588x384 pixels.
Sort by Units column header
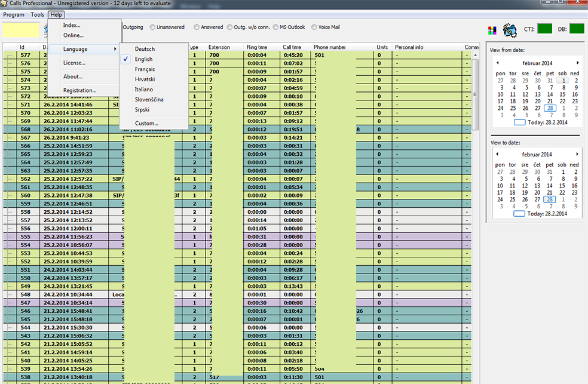(383, 47)
